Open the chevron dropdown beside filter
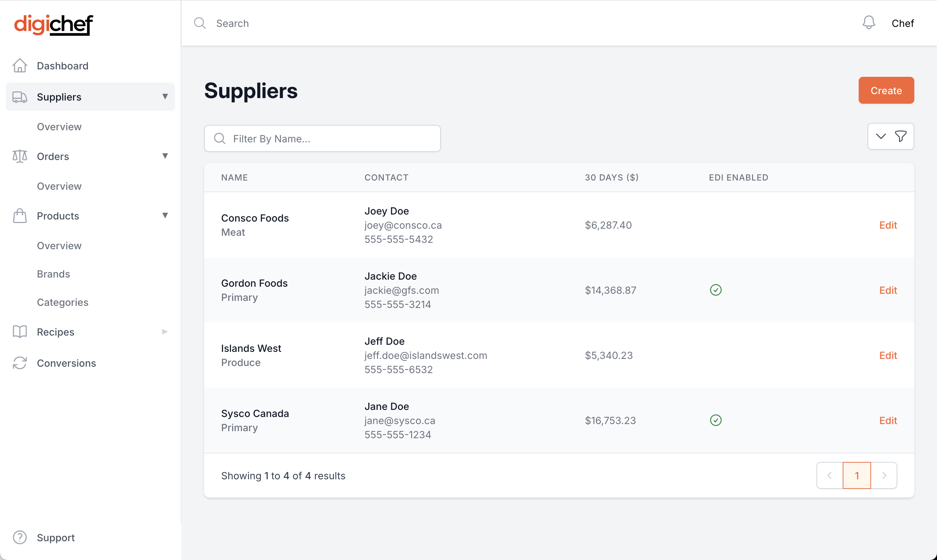937x560 pixels. pyautogui.click(x=880, y=136)
